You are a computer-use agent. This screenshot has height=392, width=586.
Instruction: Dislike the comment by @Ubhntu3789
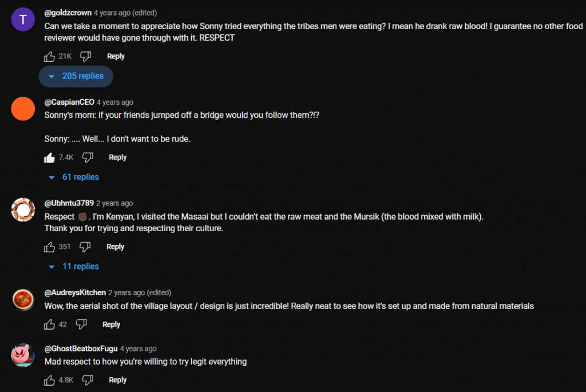point(85,247)
